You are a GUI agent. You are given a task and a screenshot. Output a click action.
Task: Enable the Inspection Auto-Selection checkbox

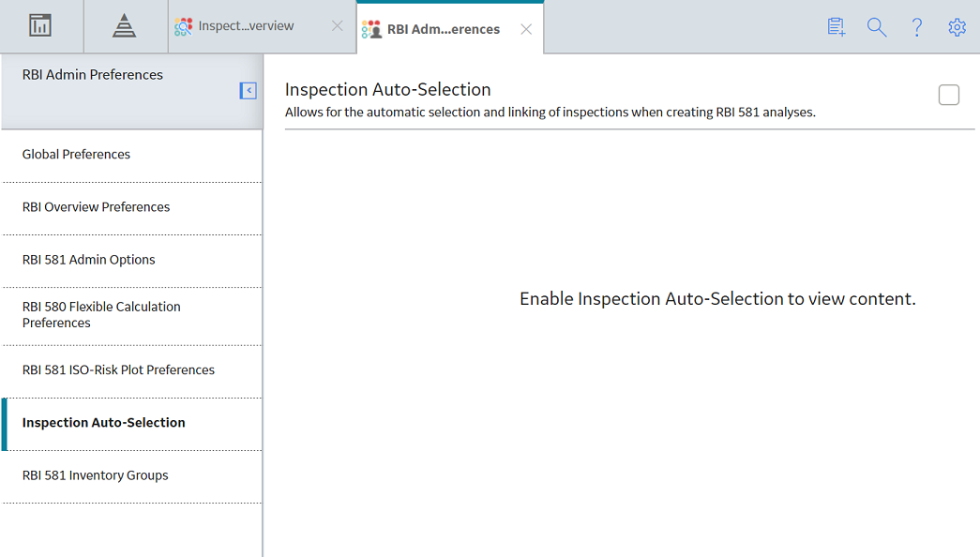(x=949, y=95)
